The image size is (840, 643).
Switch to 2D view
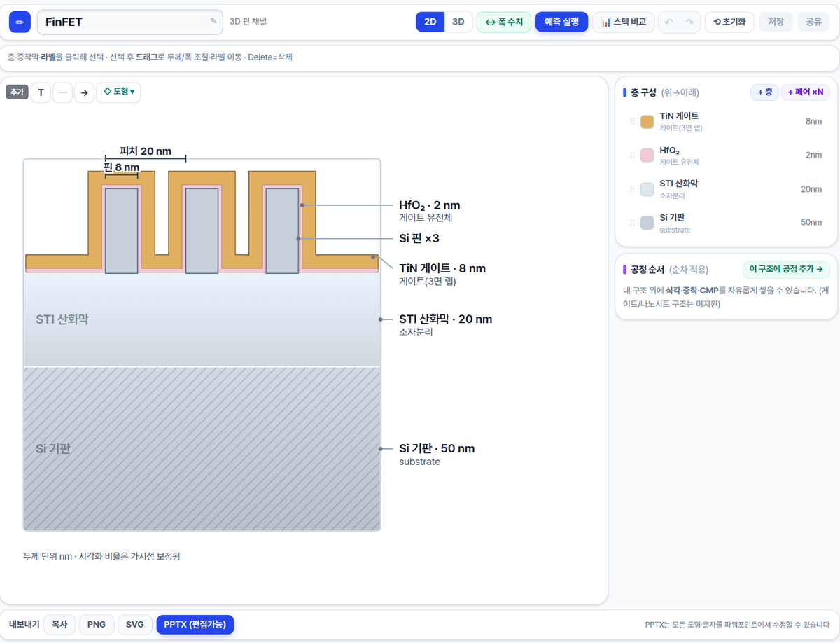tap(430, 22)
